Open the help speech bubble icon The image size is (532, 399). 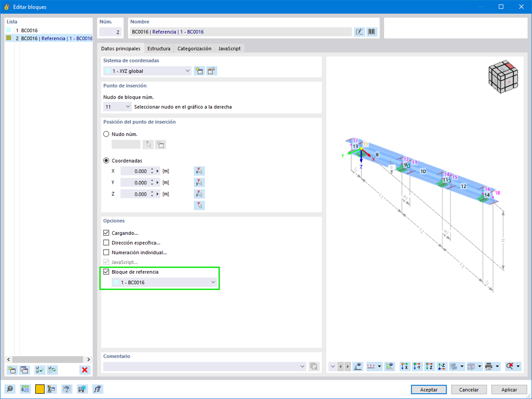pyautogui.click(x=10, y=389)
